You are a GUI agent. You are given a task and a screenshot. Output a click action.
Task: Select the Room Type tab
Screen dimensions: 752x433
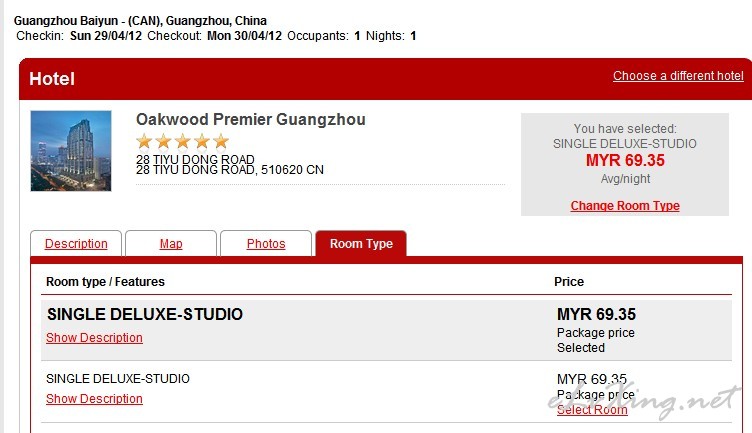coord(361,244)
